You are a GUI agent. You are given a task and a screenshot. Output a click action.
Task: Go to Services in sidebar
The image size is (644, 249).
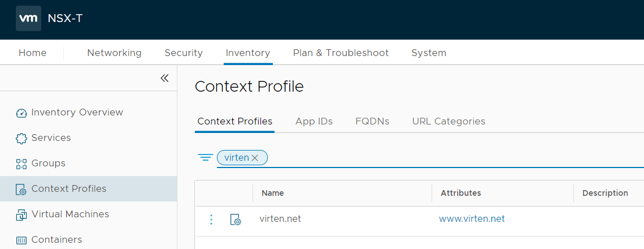pos(51,138)
